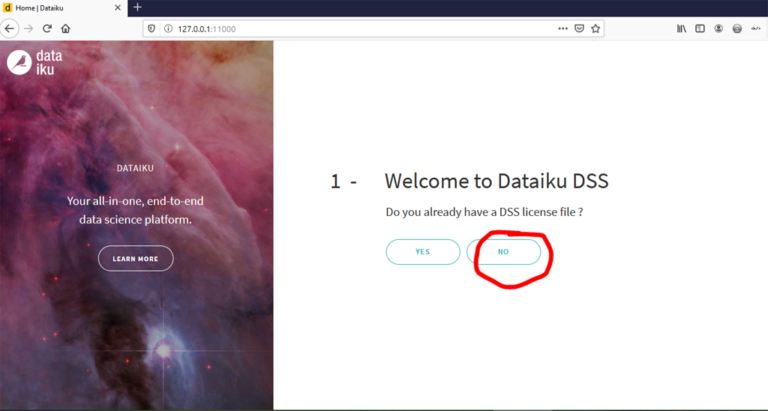Viewport: 768px width, 411px height.
Task: Go to browser Home via the house icon
Action: click(x=66, y=28)
